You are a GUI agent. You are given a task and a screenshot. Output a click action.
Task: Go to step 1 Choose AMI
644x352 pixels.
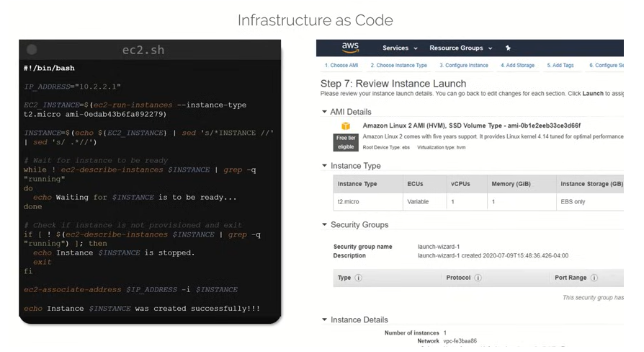(341, 66)
